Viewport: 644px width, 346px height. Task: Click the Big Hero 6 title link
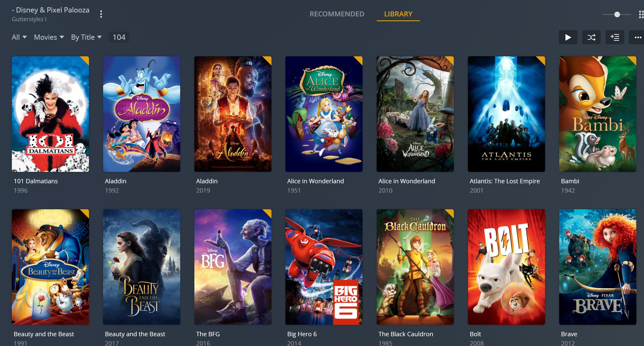[x=302, y=334]
